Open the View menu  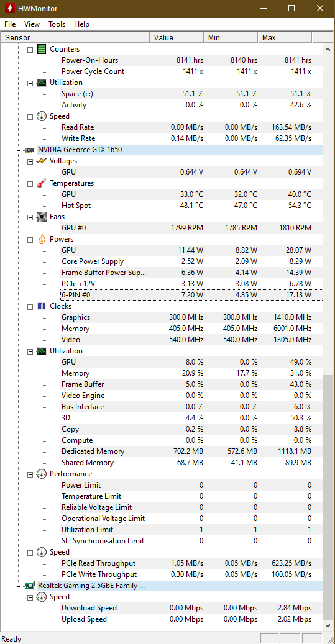(x=32, y=24)
